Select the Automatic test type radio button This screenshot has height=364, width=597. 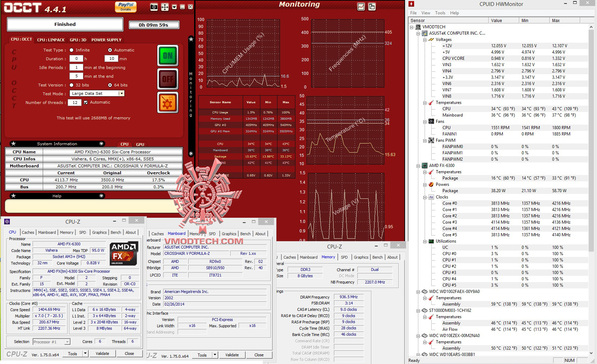[x=110, y=50]
